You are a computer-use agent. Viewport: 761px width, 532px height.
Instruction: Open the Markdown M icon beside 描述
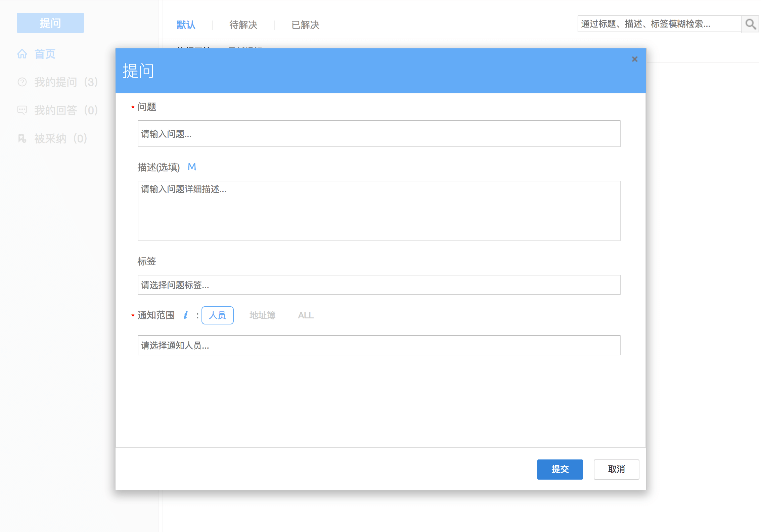tap(192, 167)
